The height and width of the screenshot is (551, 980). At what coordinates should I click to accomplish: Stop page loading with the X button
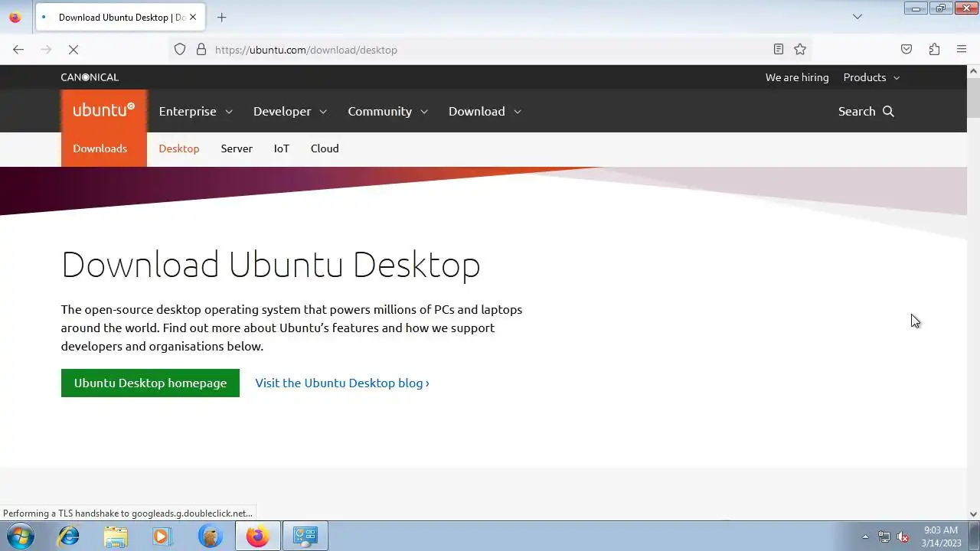coord(73,50)
